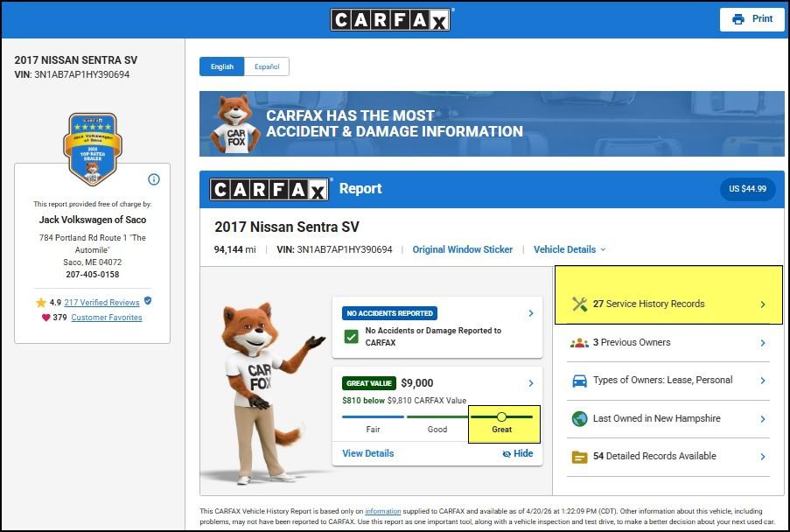The height and width of the screenshot is (532, 790).
Task: Print the CARFAX report
Action: click(752, 19)
